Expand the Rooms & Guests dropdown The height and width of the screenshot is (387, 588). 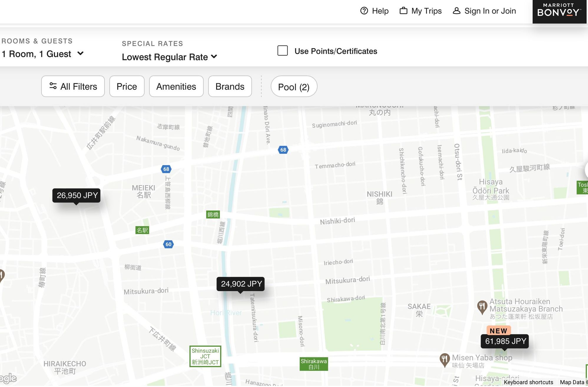[43, 54]
